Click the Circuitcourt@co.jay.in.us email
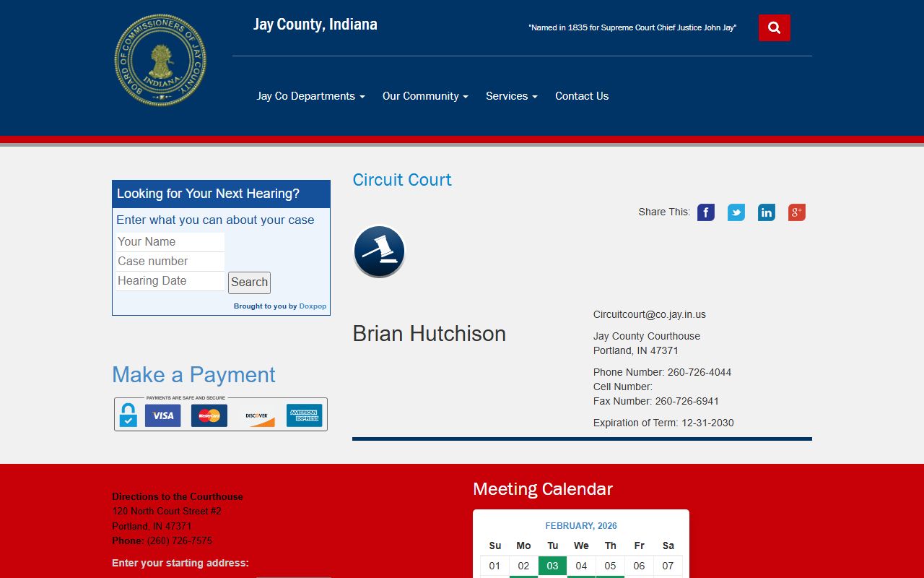 pos(650,314)
